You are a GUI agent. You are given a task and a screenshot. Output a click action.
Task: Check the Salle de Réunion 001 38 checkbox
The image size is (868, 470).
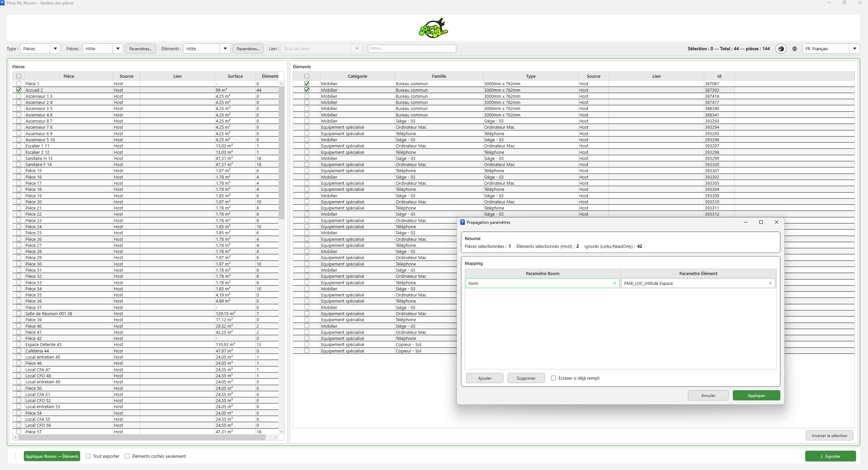[x=19, y=313]
